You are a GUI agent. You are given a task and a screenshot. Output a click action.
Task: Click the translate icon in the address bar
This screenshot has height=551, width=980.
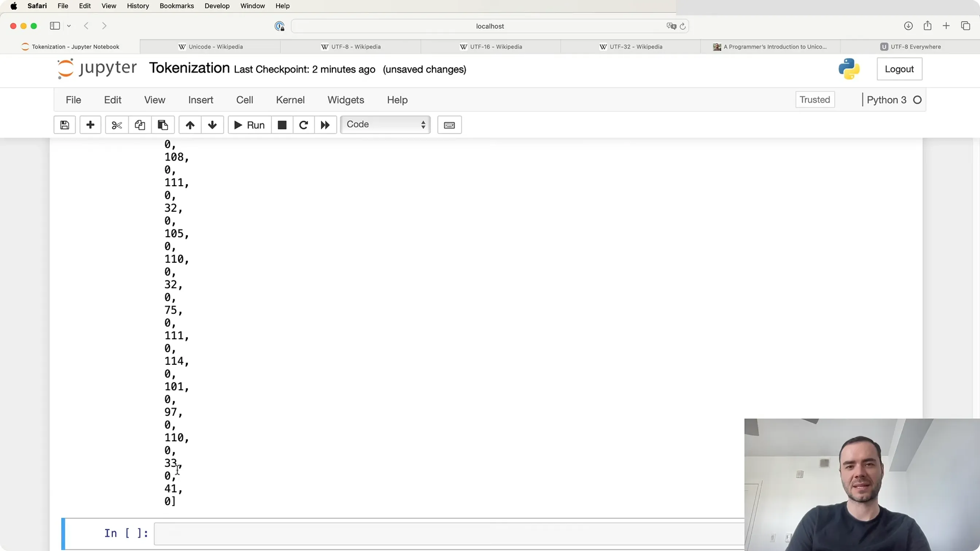[671, 26]
